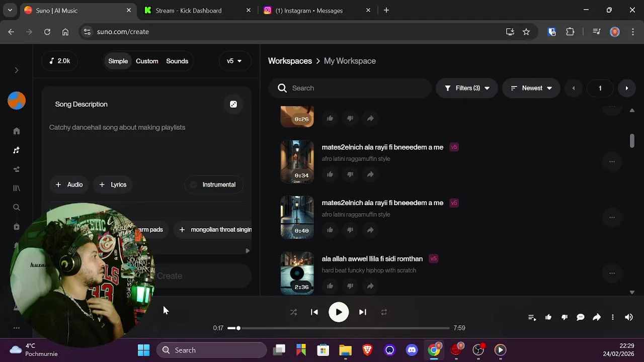Open Windows Start menu
The width and height of the screenshot is (644, 362).
[x=143, y=350]
